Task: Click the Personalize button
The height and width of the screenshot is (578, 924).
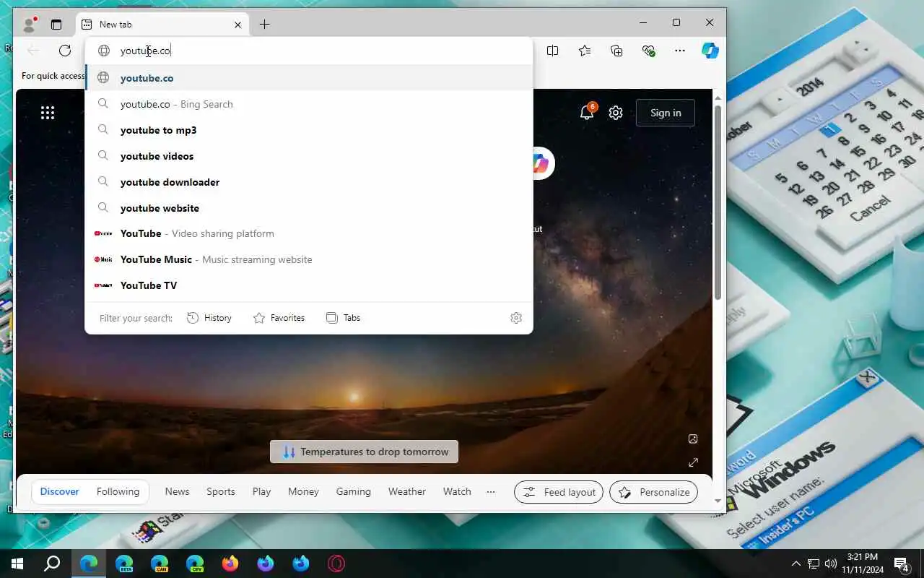Action: pyautogui.click(x=654, y=492)
